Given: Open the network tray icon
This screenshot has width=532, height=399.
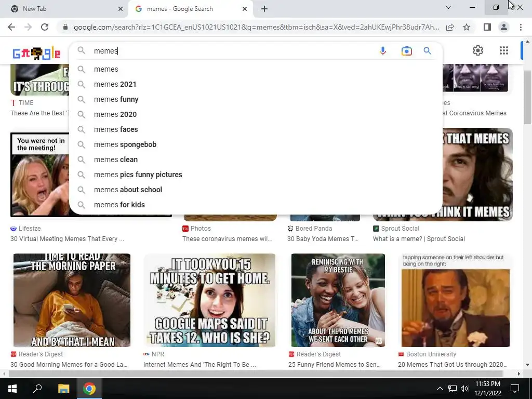Looking at the screenshot, I should (x=453, y=389).
